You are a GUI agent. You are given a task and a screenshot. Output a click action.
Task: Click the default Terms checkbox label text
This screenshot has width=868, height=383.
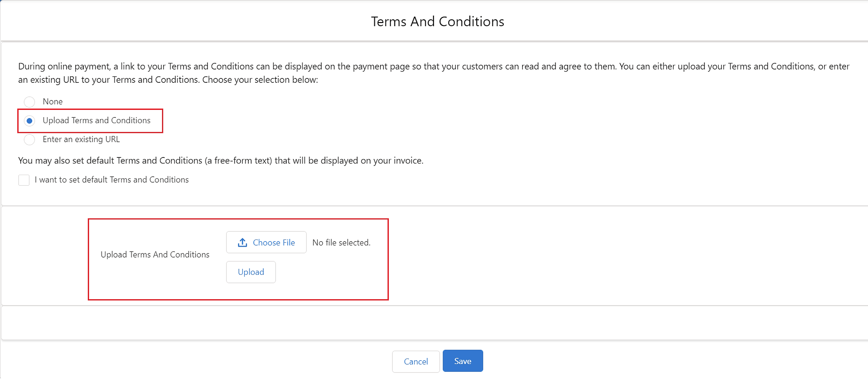click(112, 179)
